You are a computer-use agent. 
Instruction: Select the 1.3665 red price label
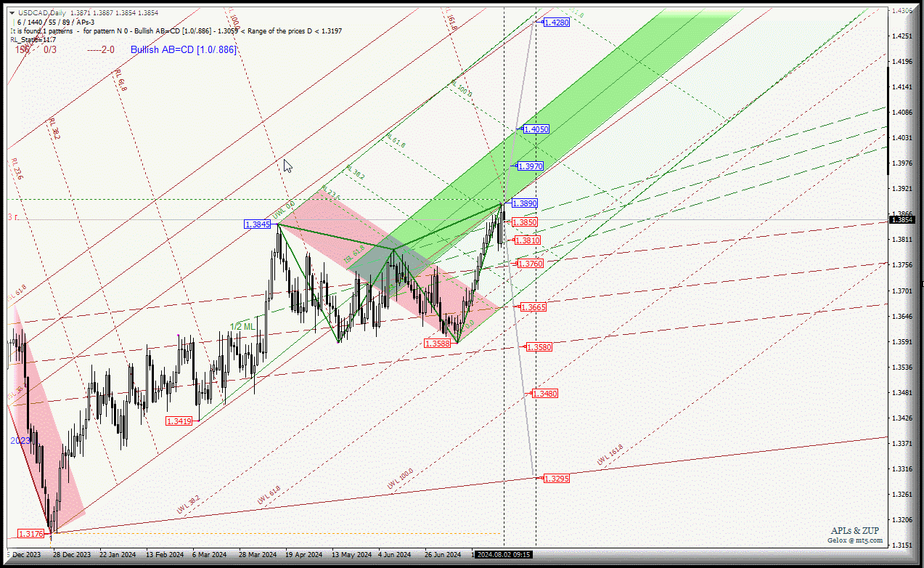pyautogui.click(x=533, y=307)
